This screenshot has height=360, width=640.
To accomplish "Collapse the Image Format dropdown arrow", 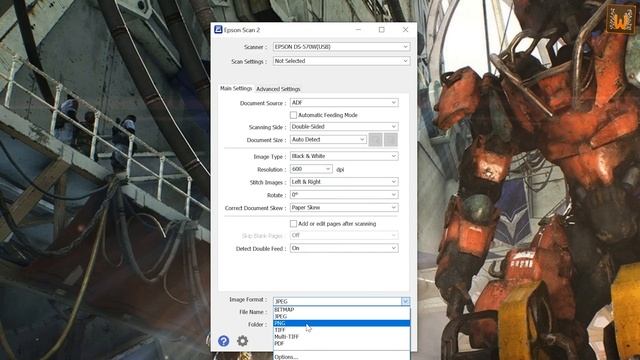I will (x=405, y=301).
